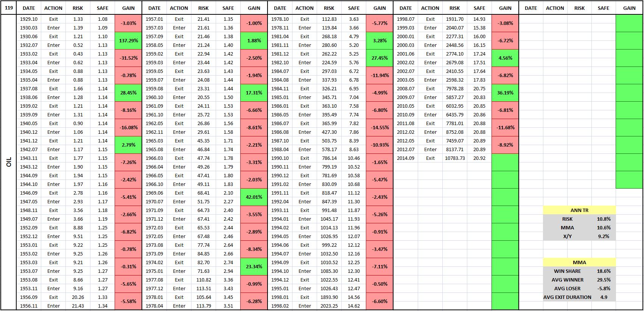
Task: Select the date cell 1957.01
Action: pyautogui.click(x=154, y=19)
